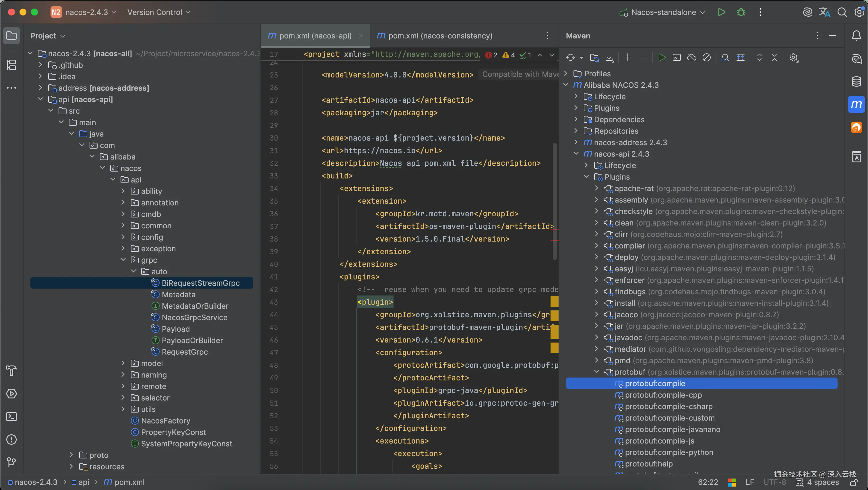Open the Services tool window icon
The height and width of the screenshot is (490, 868).
11,393
